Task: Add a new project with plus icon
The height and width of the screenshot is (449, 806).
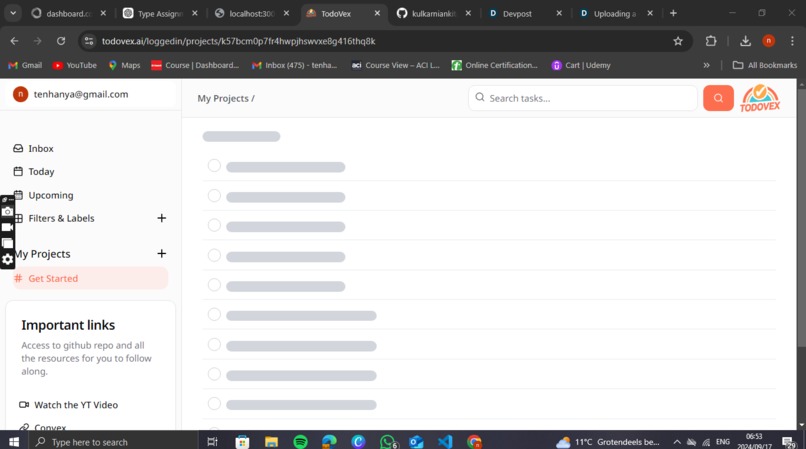Action: pyautogui.click(x=161, y=254)
